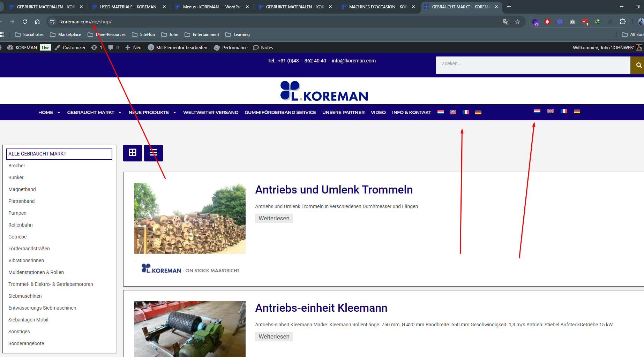Viewport: 644px width, 357px height.
Task: Open the Kleemann drive unit product thumbnail
Action: [190, 329]
